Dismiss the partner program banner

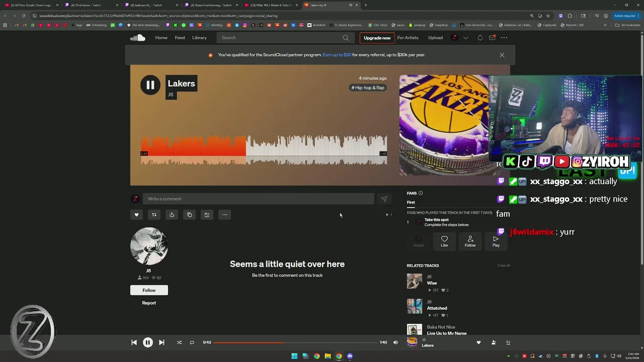pyautogui.click(x=502, y=55)
